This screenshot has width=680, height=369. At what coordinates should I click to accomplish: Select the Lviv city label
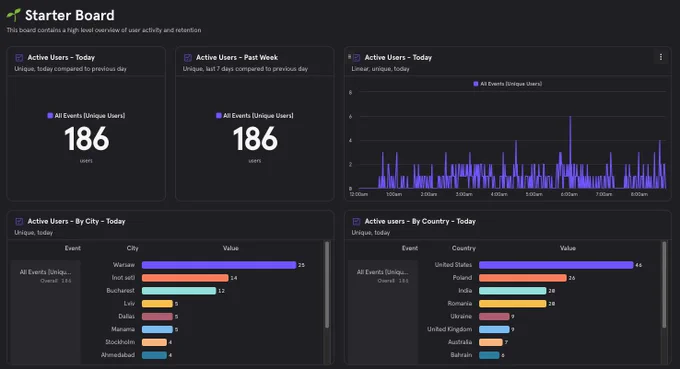point(129,304)
